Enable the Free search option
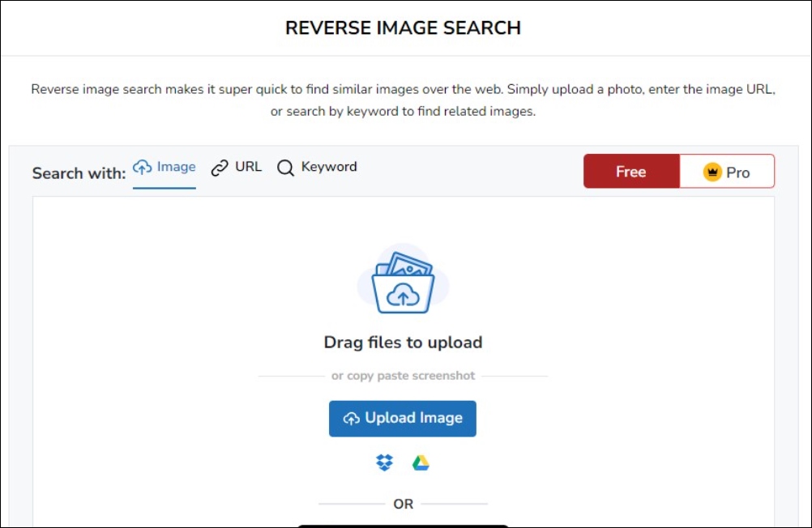 (x=631, y=171)
